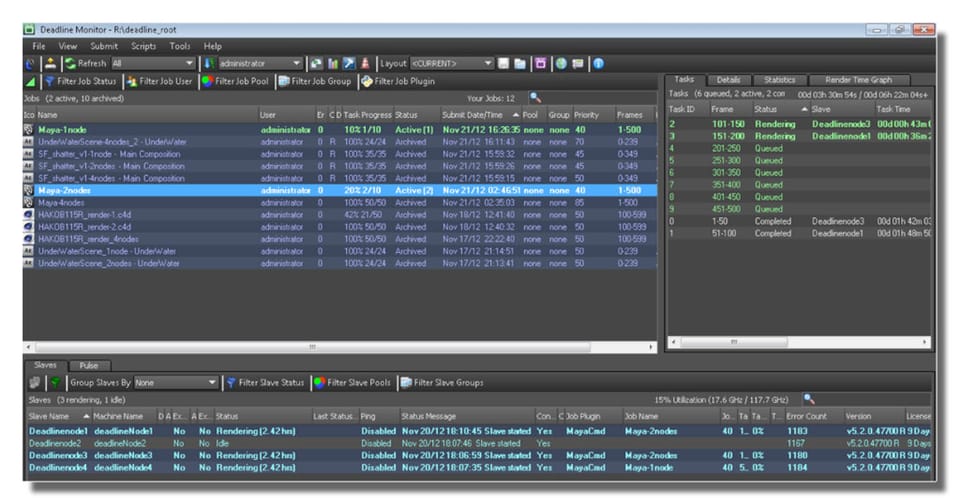Click the slaves search magnifier icon

pyautogui.click(x=809, y=399)
